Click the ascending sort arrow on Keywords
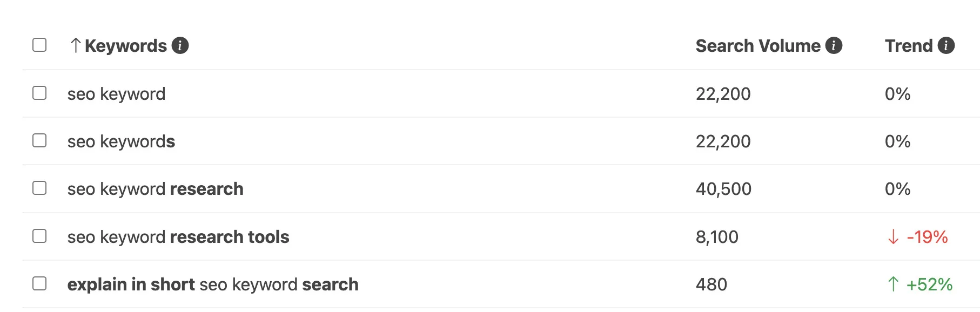This screenshot has width=980, height=312. point(75,45)
